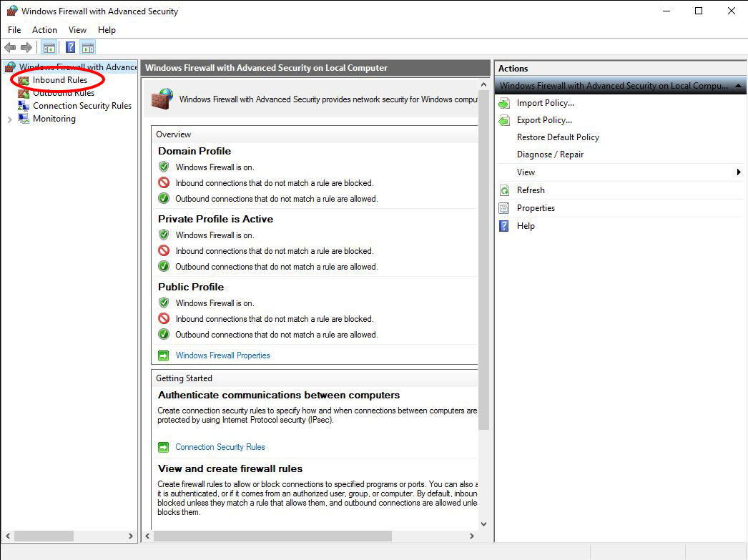748x560 pixels.
Task: Click the center pane scroll up arrow
Action: pos(483,85)
